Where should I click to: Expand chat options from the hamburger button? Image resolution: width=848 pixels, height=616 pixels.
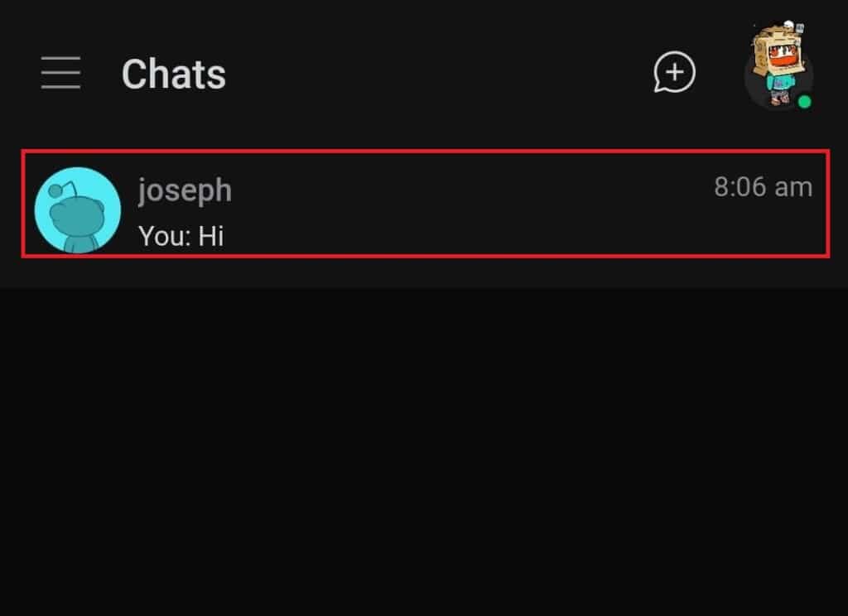tap(60, 73)
